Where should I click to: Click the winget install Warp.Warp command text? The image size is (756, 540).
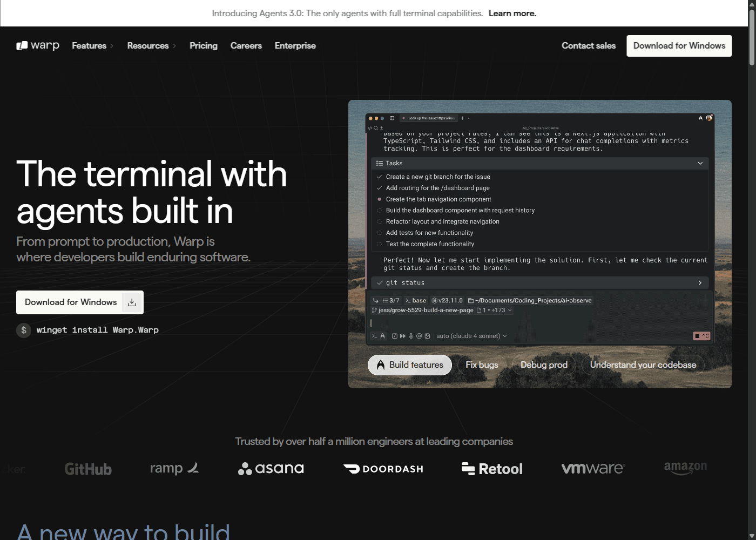click(98, 330)
